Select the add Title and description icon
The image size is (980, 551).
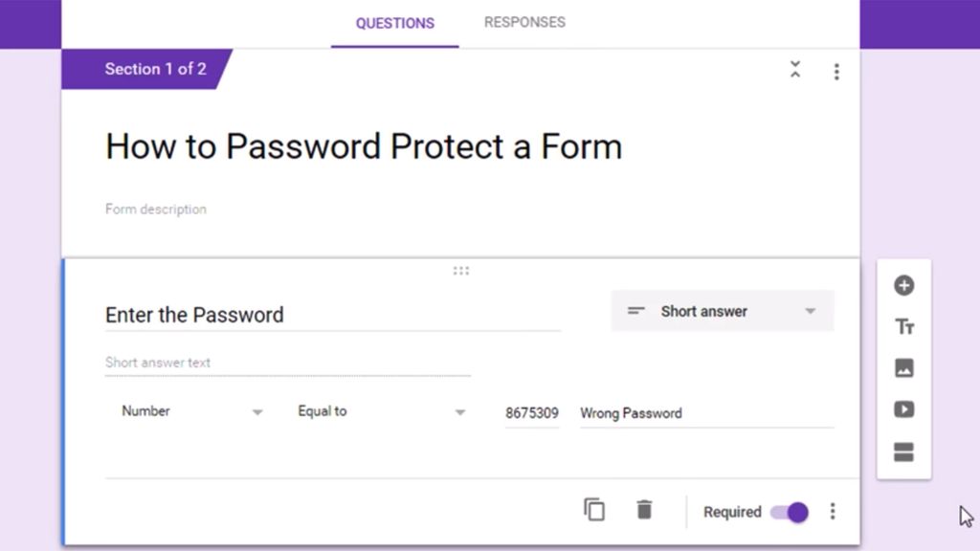coord(903,326)
